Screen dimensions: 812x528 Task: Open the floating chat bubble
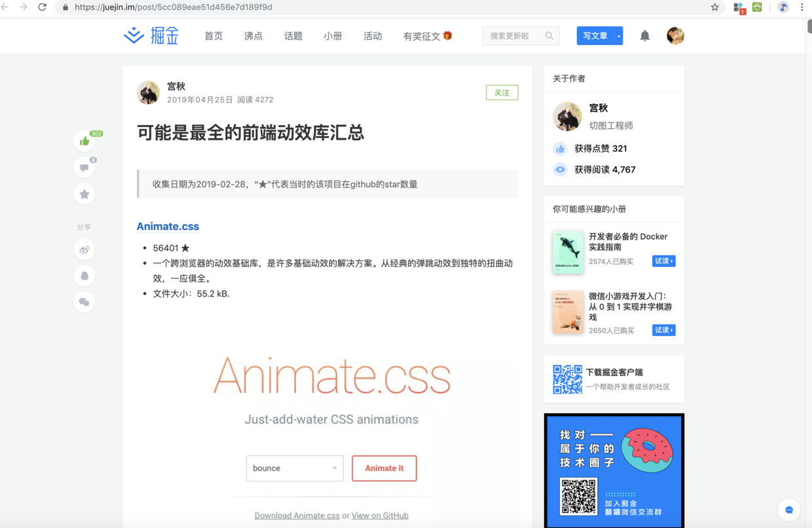click(789, 510)
